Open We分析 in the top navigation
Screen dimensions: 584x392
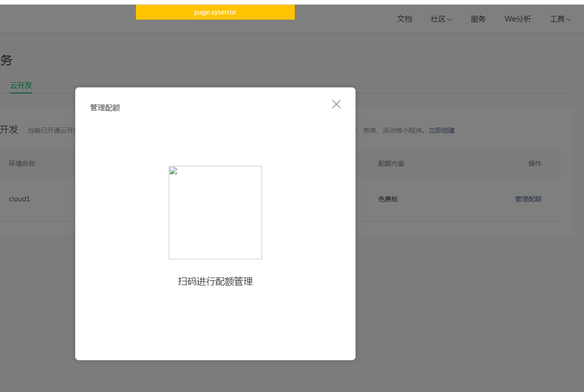[x=518, y=19]
